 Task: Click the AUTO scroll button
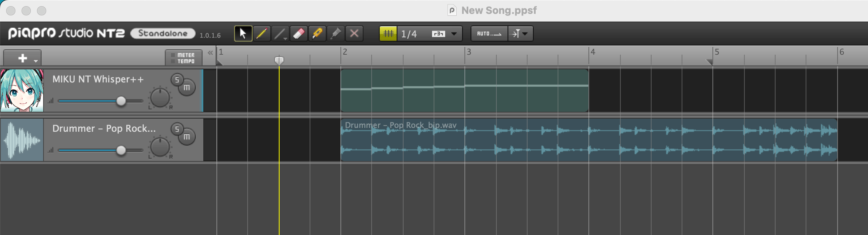click(489, 34)
